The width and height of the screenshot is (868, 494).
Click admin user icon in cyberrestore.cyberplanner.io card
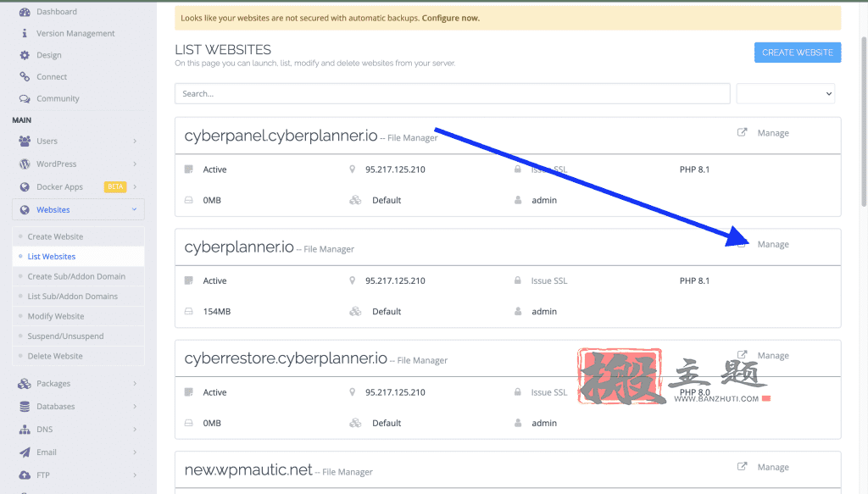pos(518,423)
